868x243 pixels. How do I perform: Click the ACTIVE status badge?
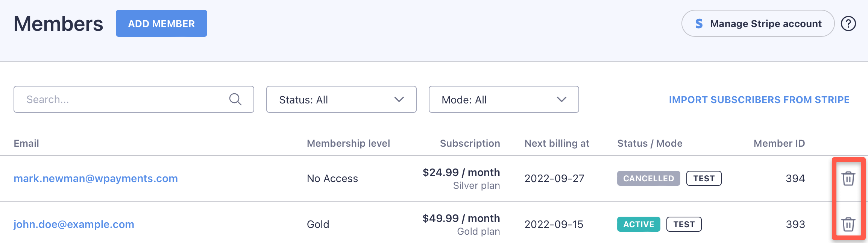(638, 224)
